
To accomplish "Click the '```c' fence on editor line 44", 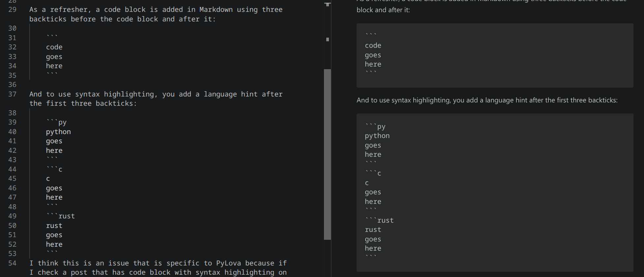I will pyautogui.click(x=54, y=169).
